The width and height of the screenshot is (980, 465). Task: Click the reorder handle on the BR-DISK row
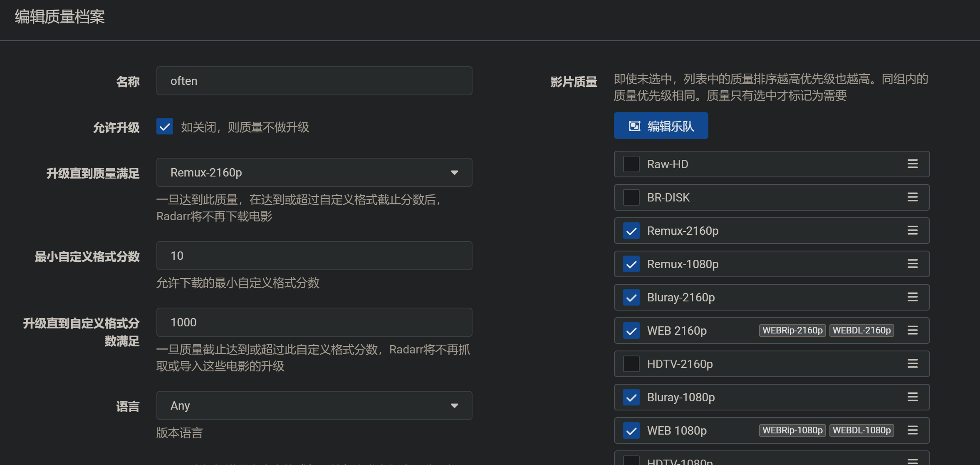913,197
